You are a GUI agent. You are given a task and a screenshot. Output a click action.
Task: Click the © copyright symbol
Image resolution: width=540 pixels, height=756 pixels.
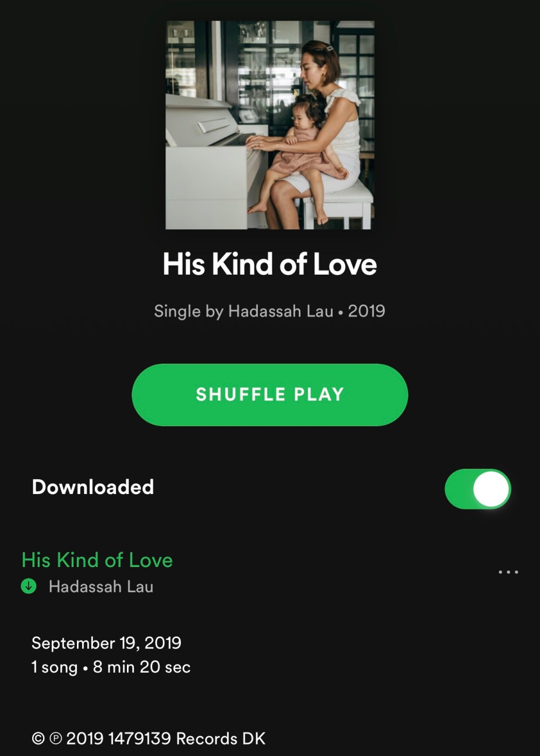tap(38, 739)
